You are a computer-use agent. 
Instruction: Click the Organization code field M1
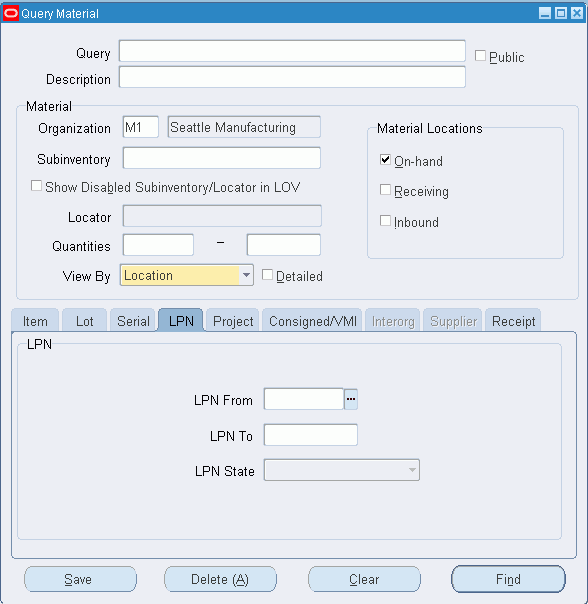pos(141,127)
